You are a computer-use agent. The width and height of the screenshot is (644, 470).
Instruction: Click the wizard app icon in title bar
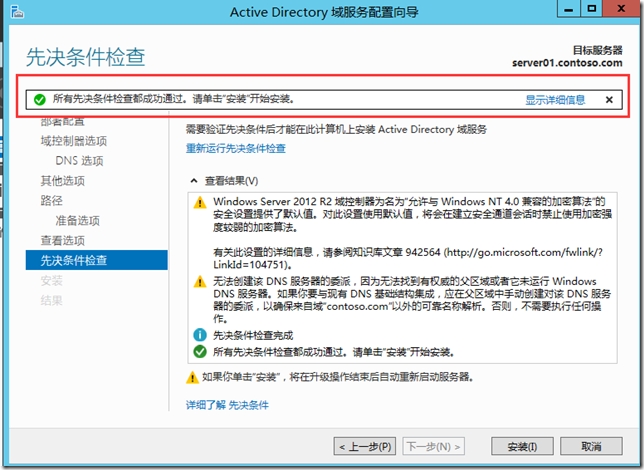[x=17, y=12]
